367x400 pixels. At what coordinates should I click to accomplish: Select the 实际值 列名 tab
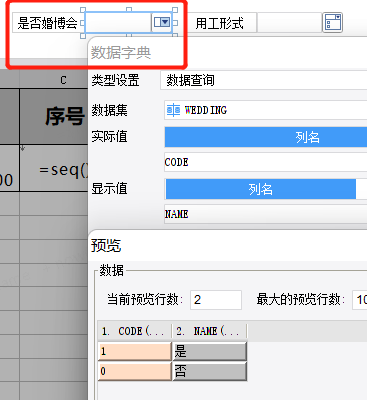pyautogui.click(x=266, y=137)
